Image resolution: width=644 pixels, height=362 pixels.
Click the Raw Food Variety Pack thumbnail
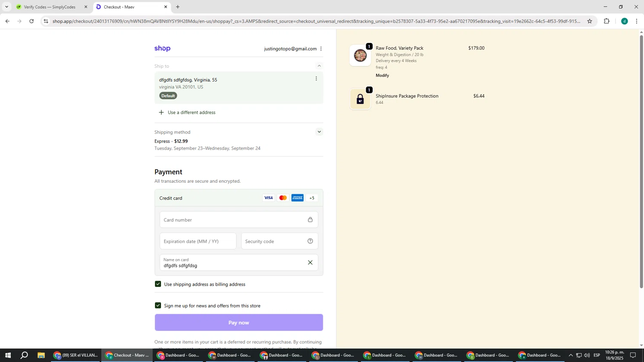point(360,55)
